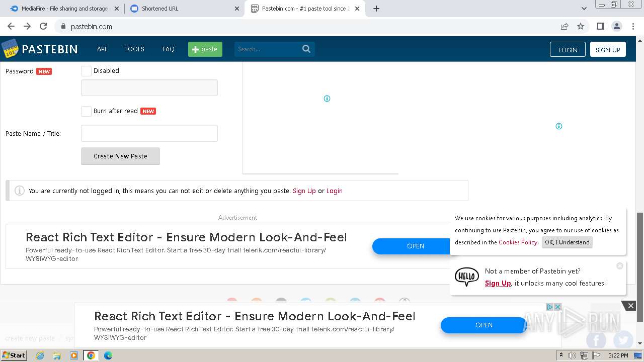This screenshot has height=362, width=644.
Task: Open the Chrome profile icon
Action: (x=616, y=26)
